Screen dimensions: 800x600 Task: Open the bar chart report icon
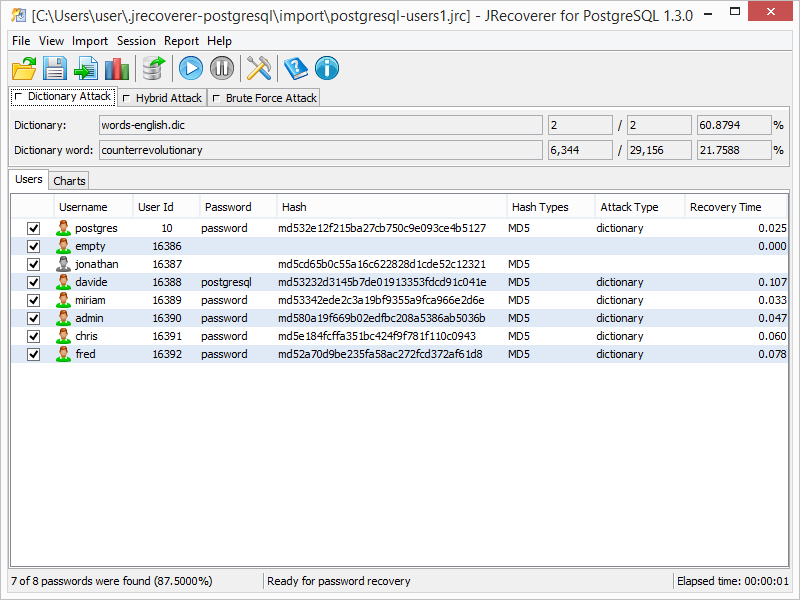[117, 68]
